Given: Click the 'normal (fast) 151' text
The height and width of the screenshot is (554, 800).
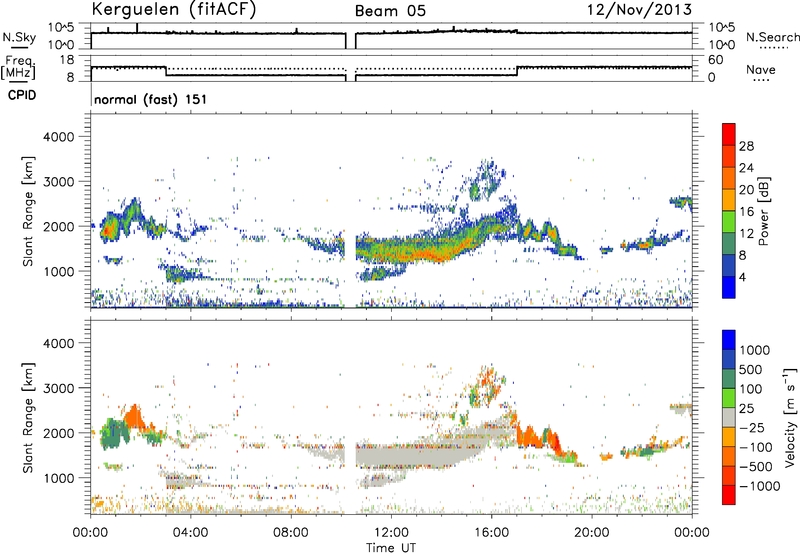Looking at the screenshot, I should coord(151,99).
